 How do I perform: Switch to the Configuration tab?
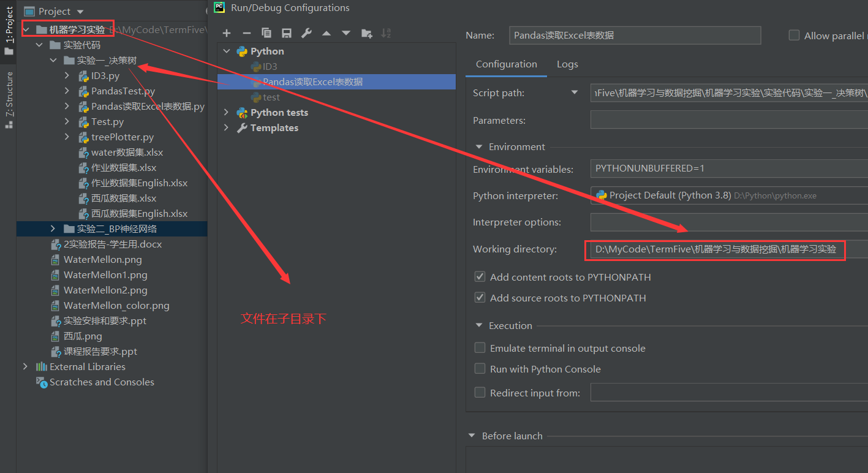pyautogui.click(x=507, y=64)
